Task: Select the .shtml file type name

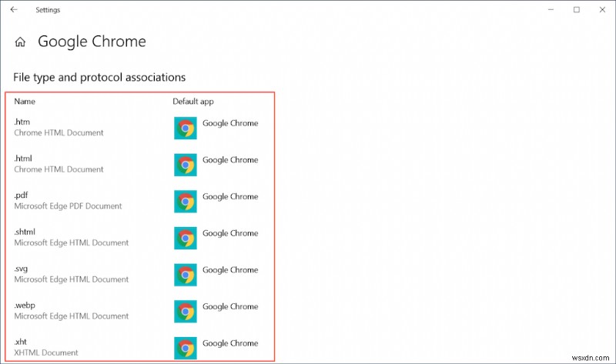Action: point(25,232)
